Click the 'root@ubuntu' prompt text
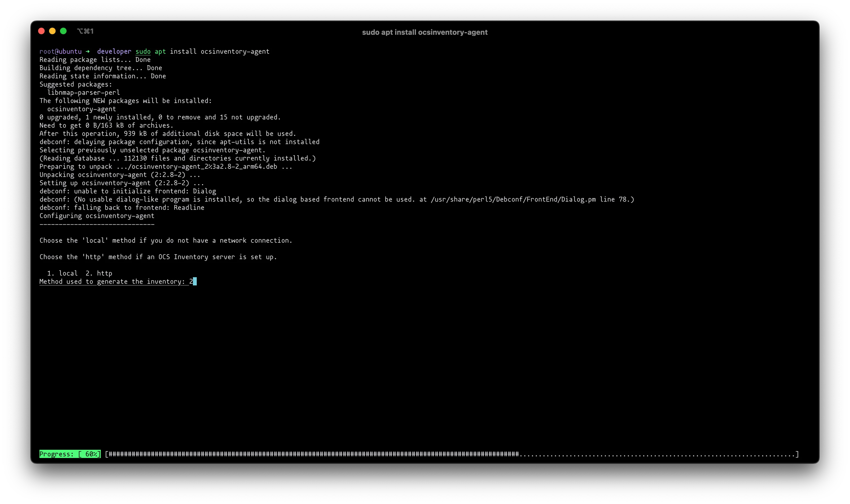Image resolution: width=850 pixels, height=504 pixels. (61, 51)
